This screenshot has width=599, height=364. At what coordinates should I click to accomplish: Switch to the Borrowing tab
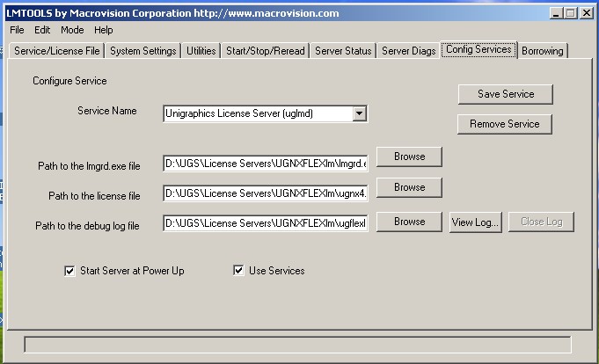pos(543,51)
